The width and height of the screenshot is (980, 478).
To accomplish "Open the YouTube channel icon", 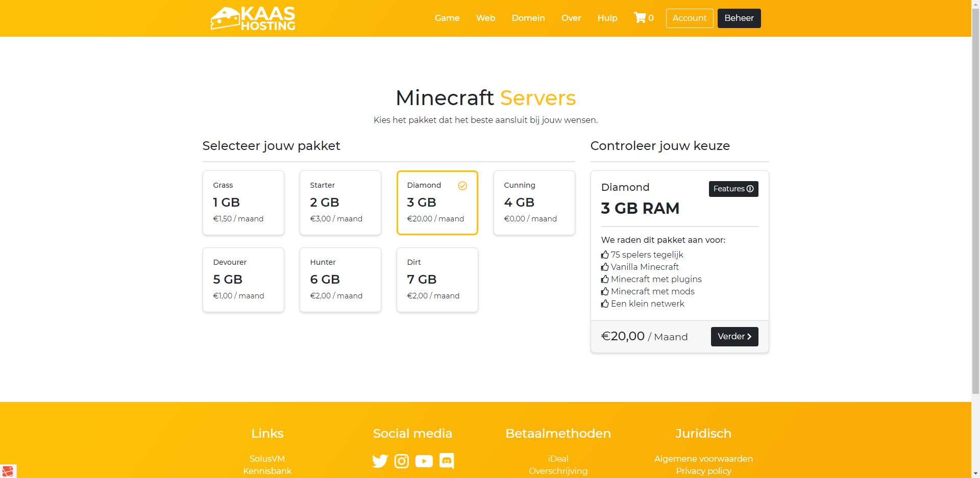I will tap(424, 461).
